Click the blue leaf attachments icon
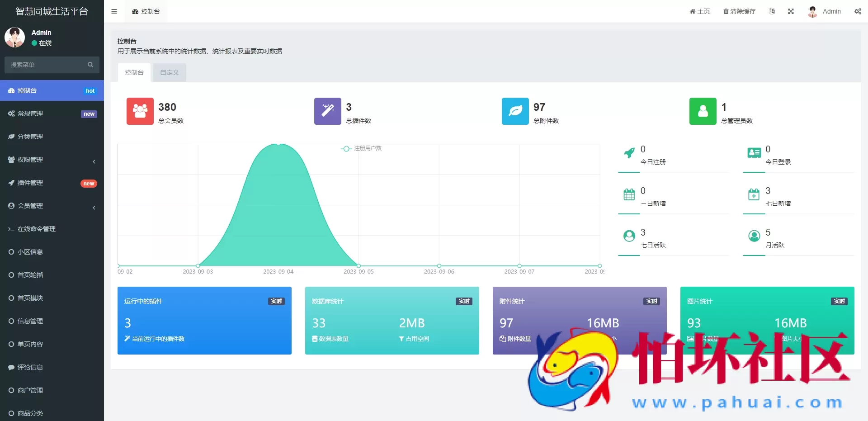868x421 pixels. click(515, 111)
